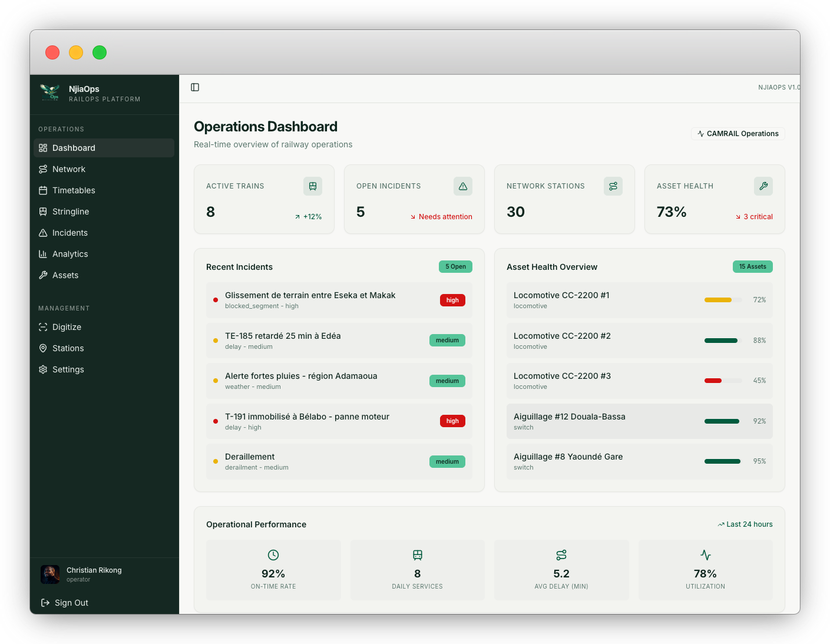Open the Glissement de terrain incident row
This screenshot has width=830, height=644.
(339, 300)
